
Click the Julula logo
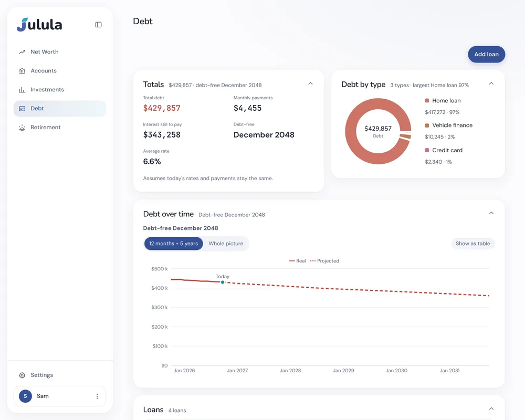(x=39, y=25)
